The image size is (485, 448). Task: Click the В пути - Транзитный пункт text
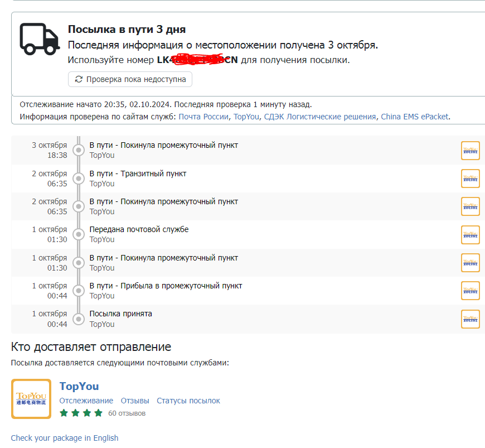click(x=138, y=174)
